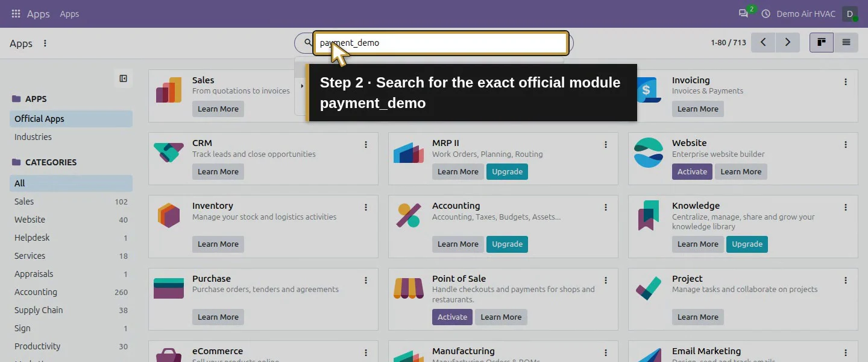Click the Manufacturing app icon

[409, 355]
